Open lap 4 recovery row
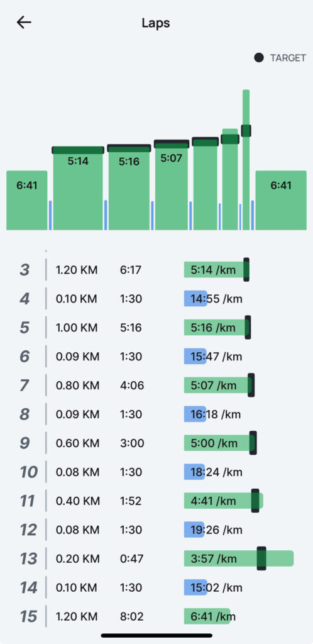313x644 pixels. pos(156,299)
